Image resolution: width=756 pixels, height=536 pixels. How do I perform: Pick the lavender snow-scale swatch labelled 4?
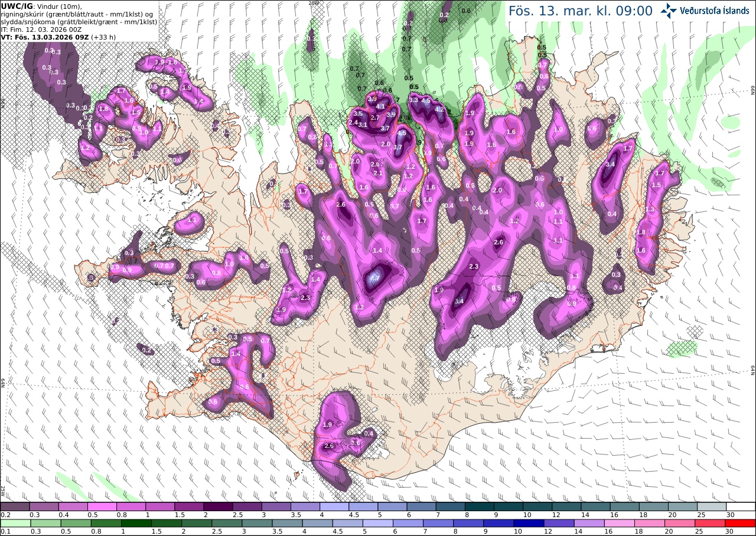[334, 506]
